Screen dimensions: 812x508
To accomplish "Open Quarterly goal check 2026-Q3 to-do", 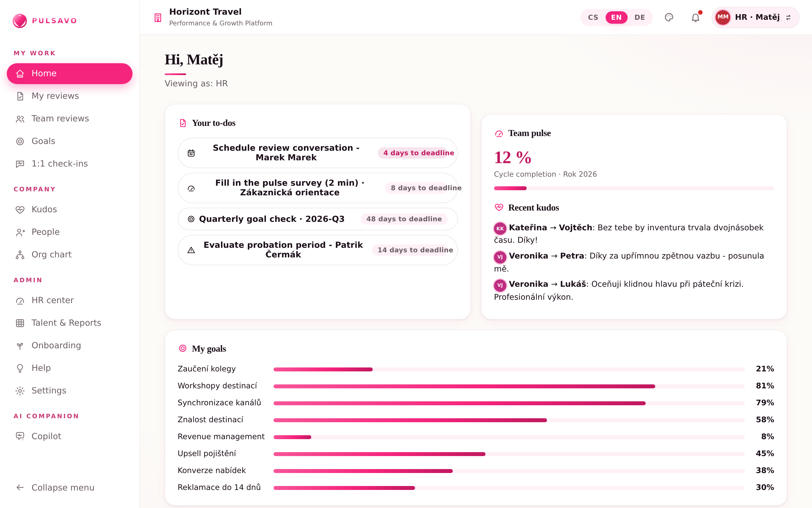I will click(317, 219).
